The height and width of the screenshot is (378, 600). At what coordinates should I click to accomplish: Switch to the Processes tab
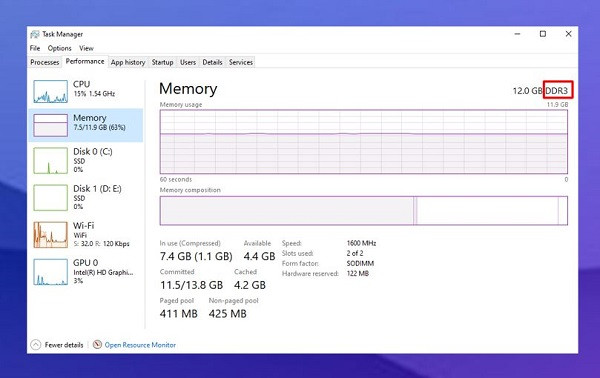[45, 62]
